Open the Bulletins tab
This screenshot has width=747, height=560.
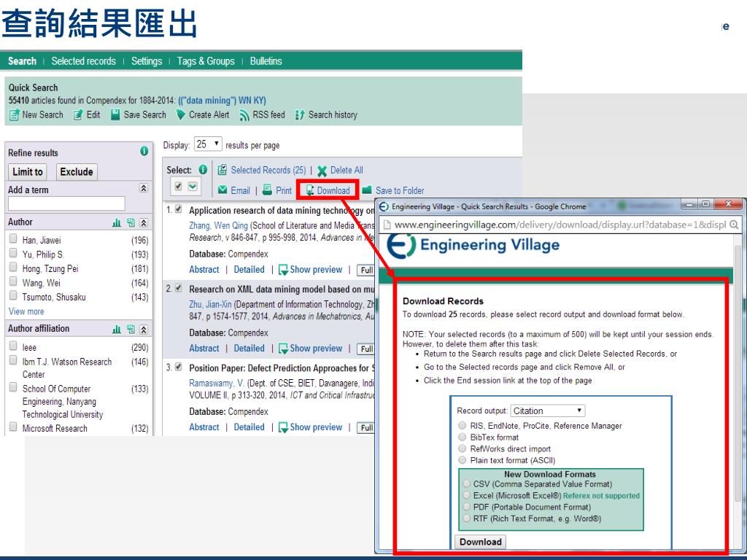(x=266, y=61)
